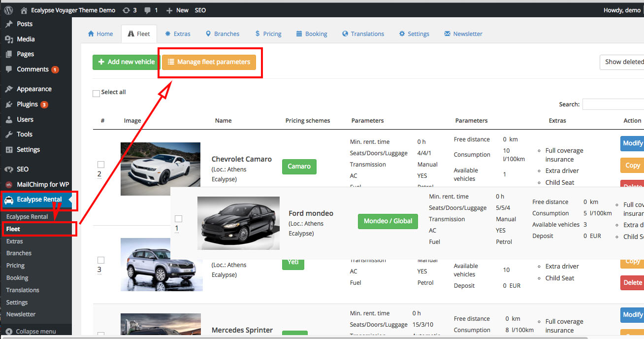The image size is (644, 339).
Task: Click the MailChimp for WP icon
Action: 9,185
